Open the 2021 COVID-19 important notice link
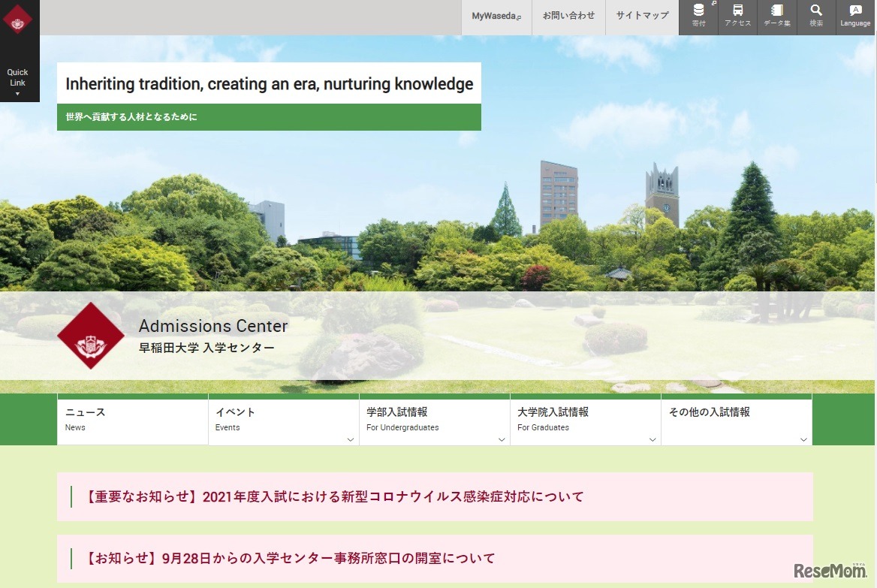877x588 pixels. click(333, 496)
